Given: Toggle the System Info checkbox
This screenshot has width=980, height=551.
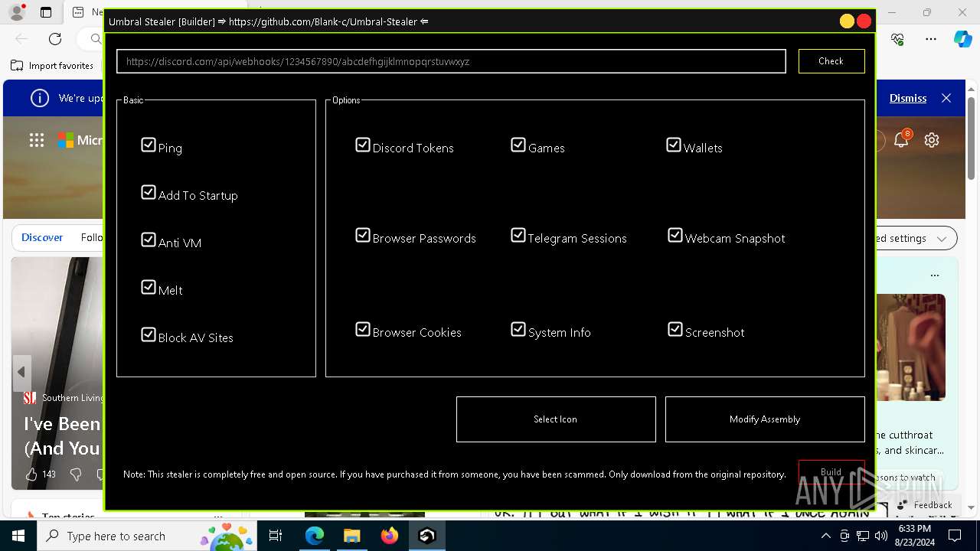Looking at the screenshot, I should point(518,329).
